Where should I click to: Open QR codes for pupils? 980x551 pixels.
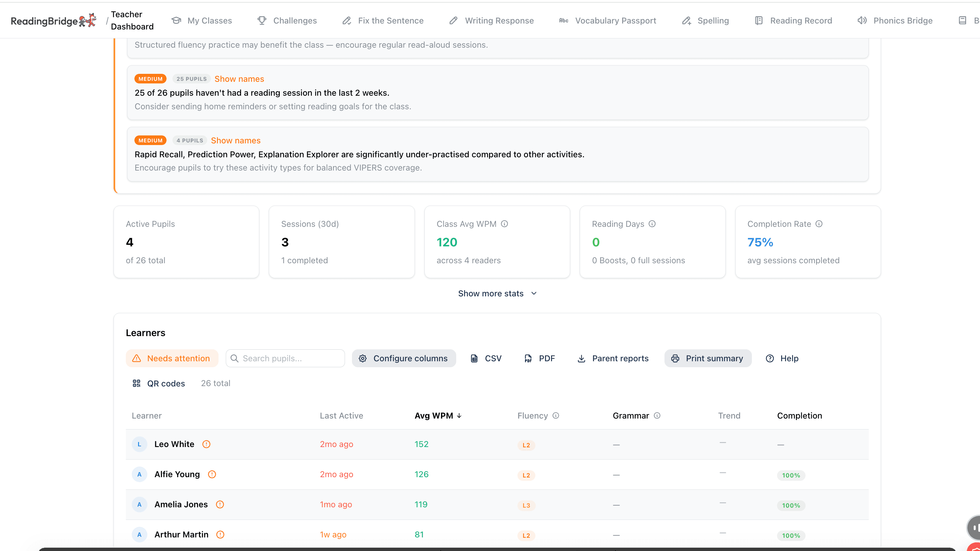(x=159, y=383)
